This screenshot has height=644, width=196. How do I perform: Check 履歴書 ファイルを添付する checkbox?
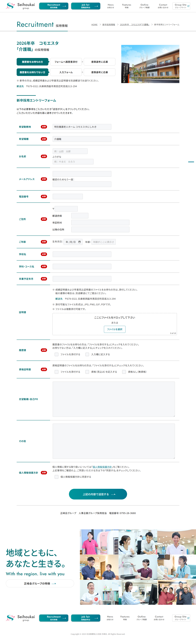tap(57, 355)
